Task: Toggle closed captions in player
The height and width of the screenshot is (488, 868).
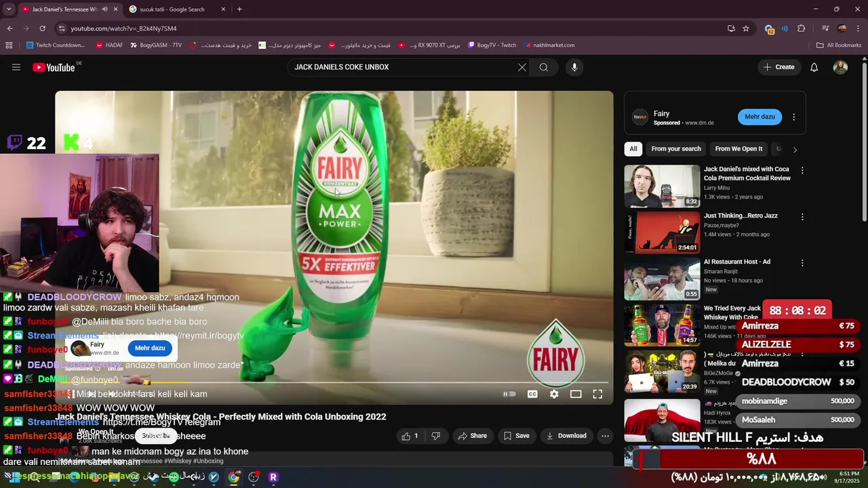Action: [x=532, y=394]
